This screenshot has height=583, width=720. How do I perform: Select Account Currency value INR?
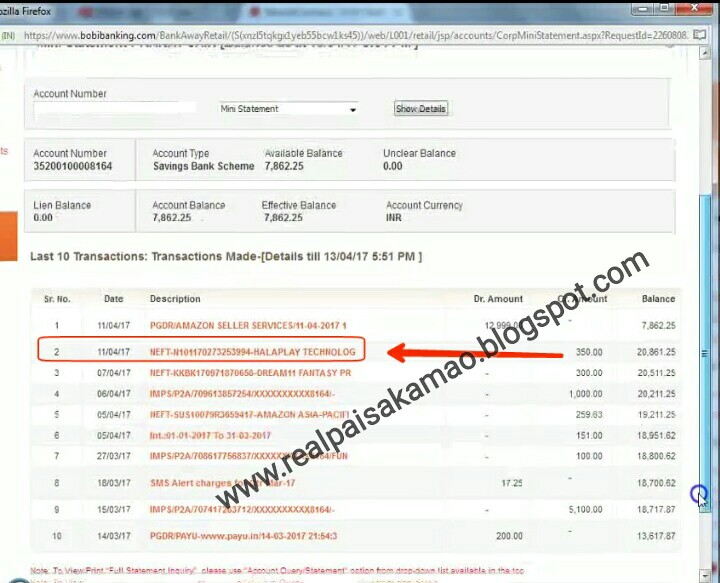(x=394, y=218)
